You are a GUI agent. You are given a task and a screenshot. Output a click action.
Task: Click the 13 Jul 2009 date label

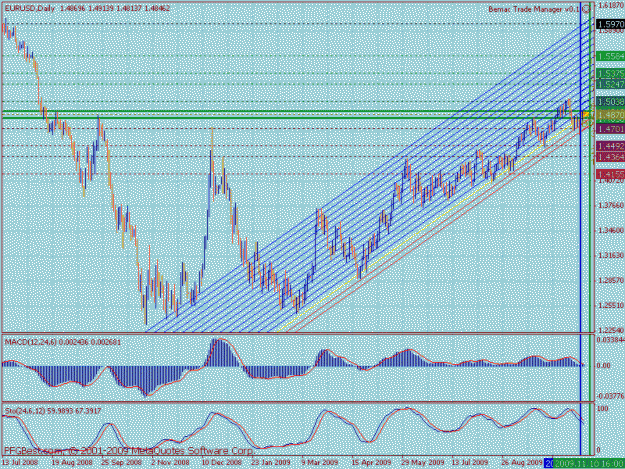(x=470, y=462)
